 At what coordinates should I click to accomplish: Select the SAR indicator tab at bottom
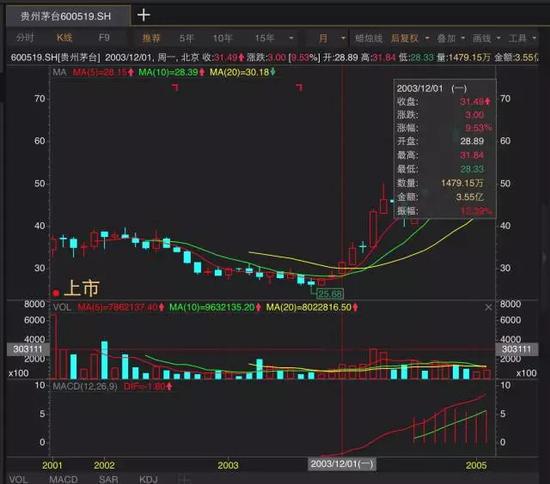click(x=108, y=479)
